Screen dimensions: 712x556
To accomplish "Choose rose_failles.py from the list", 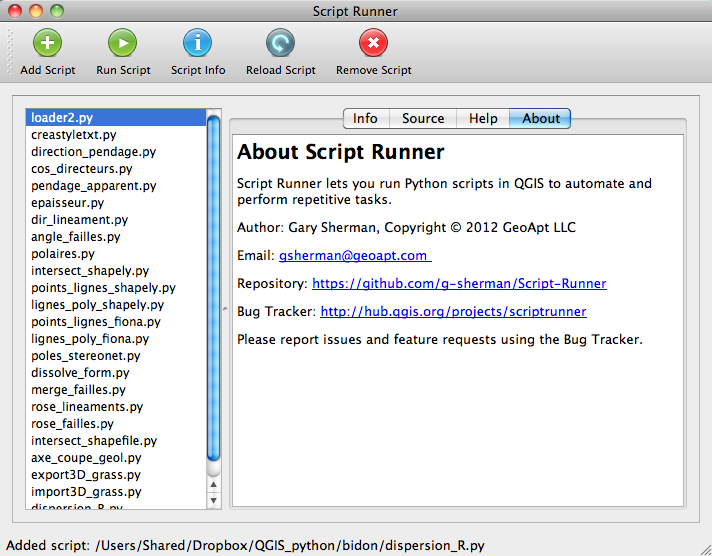I will [72, 424].
